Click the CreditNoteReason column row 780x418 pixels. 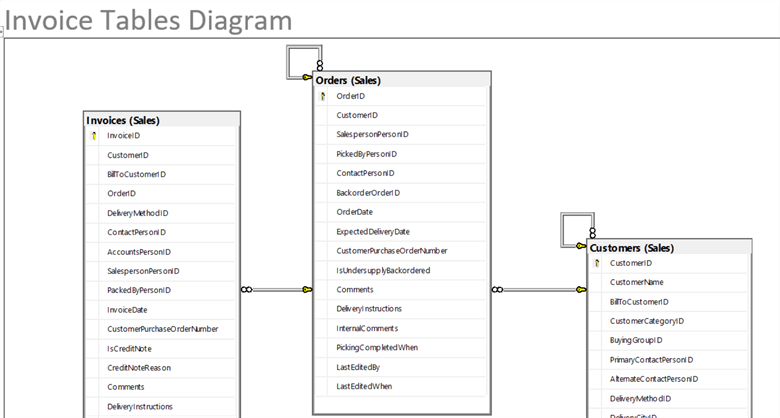tap(139, 367)
